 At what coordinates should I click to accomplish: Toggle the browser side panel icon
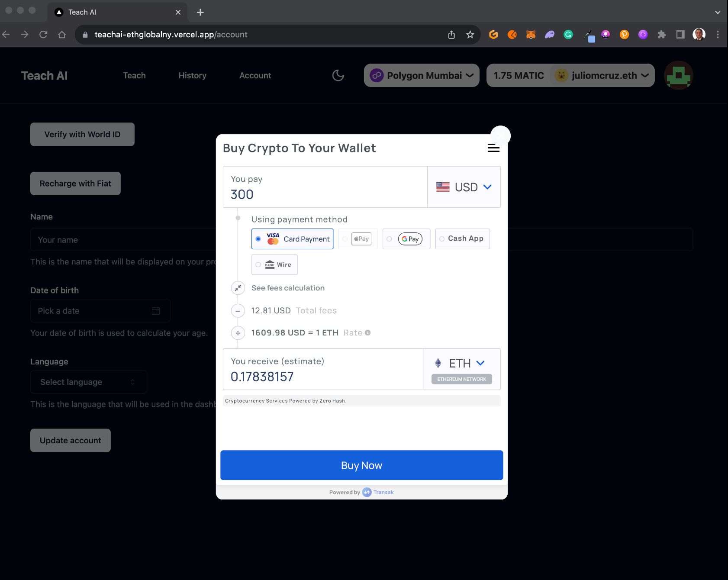tap(680, 35)
